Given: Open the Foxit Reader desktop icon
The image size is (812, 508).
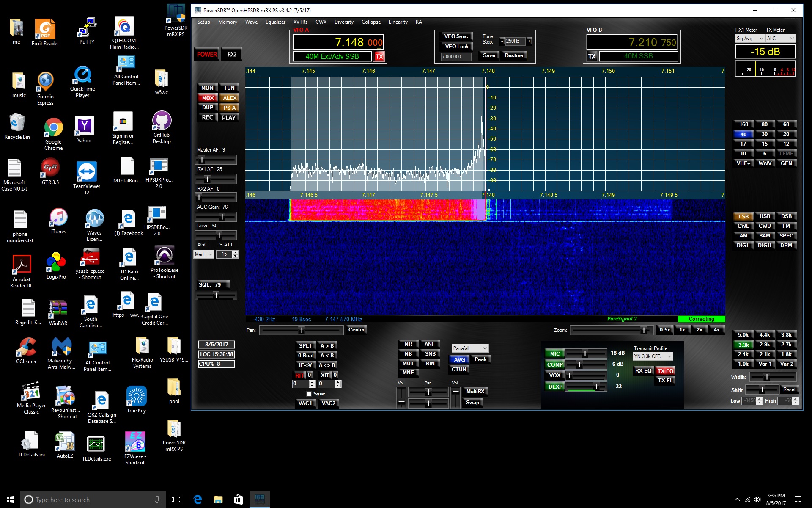Looking at the screenshot, I should 45,33.
